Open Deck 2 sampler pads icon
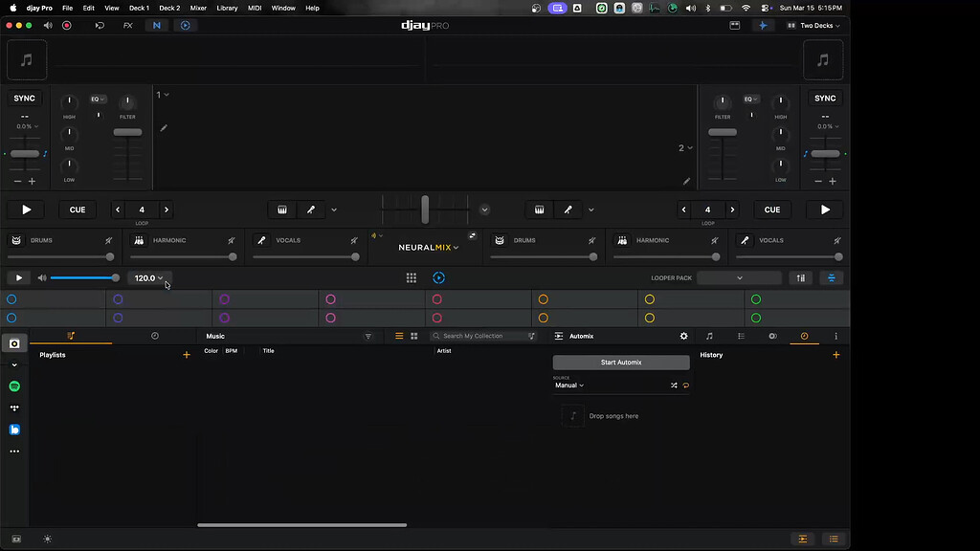Image resolution: width=980 pixels, height=551 pixels. (540, 209)
